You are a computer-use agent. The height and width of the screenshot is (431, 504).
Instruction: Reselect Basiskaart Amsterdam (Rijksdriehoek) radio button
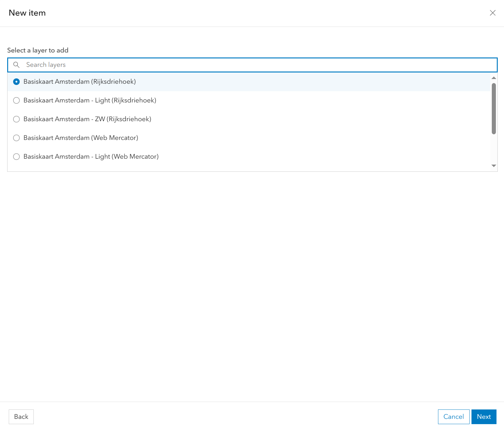coord(16,82)
